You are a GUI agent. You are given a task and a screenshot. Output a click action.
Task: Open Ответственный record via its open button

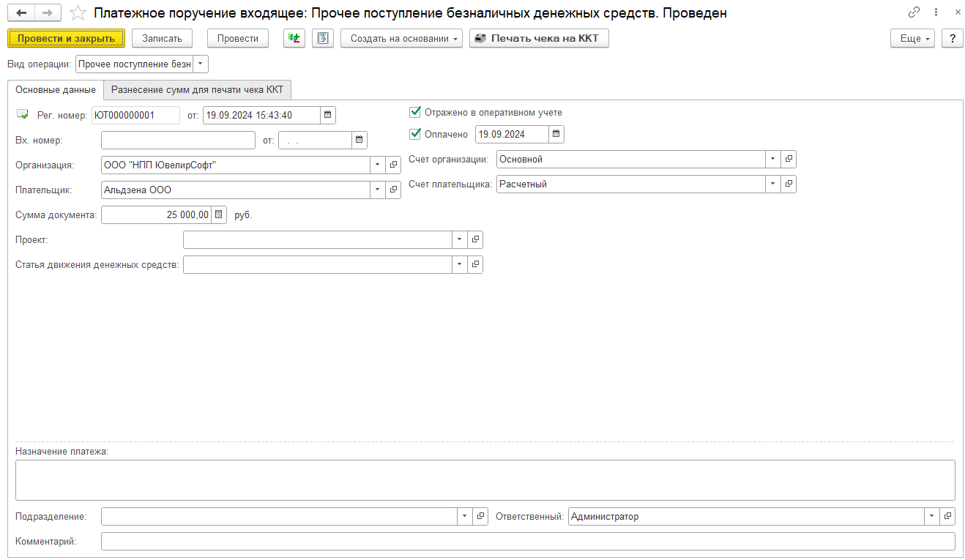(x=947, y=516)
